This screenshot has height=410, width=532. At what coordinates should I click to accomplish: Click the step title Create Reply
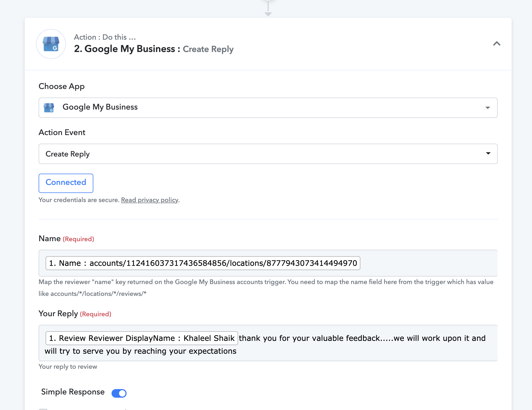pos(208,49)
